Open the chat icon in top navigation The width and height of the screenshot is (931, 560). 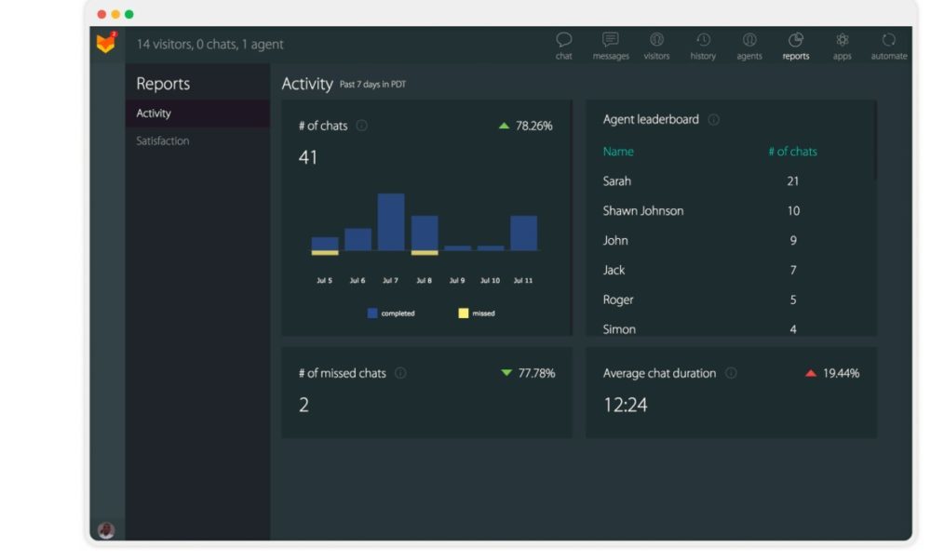pos(563,40)
